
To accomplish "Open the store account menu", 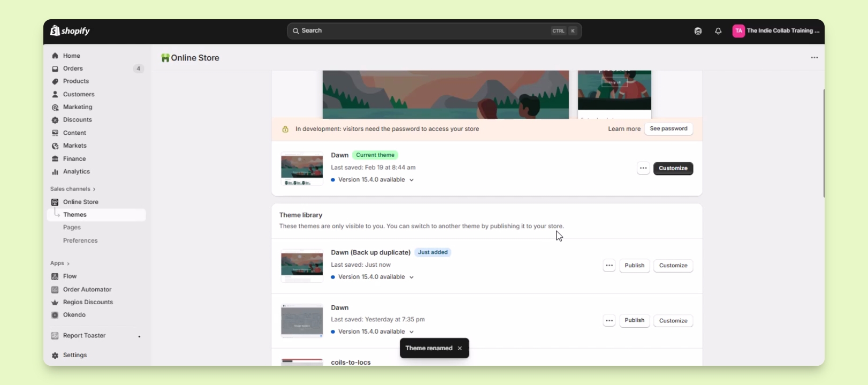I will (x=776, y=31).
